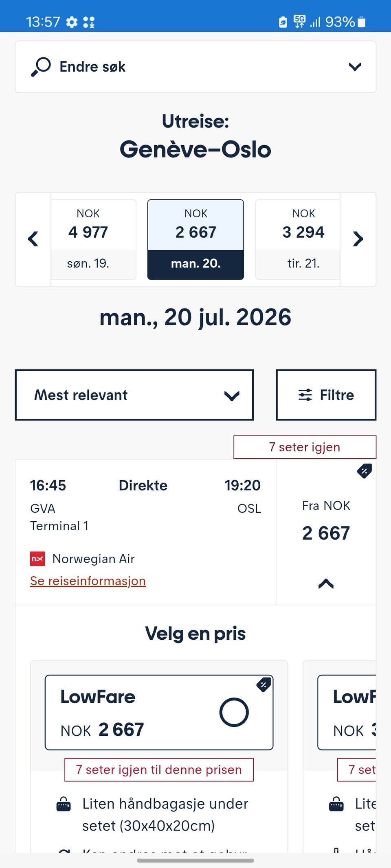Screen dimensions: 391x868
Task: Expand the Endre søk chevron
Action: pyautogui.click(x=355, y=67)
